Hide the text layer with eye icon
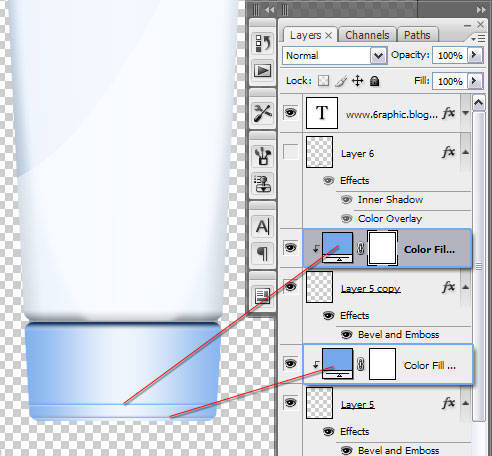This screenshot has width=492, height=456. click(x=291, y=113)
